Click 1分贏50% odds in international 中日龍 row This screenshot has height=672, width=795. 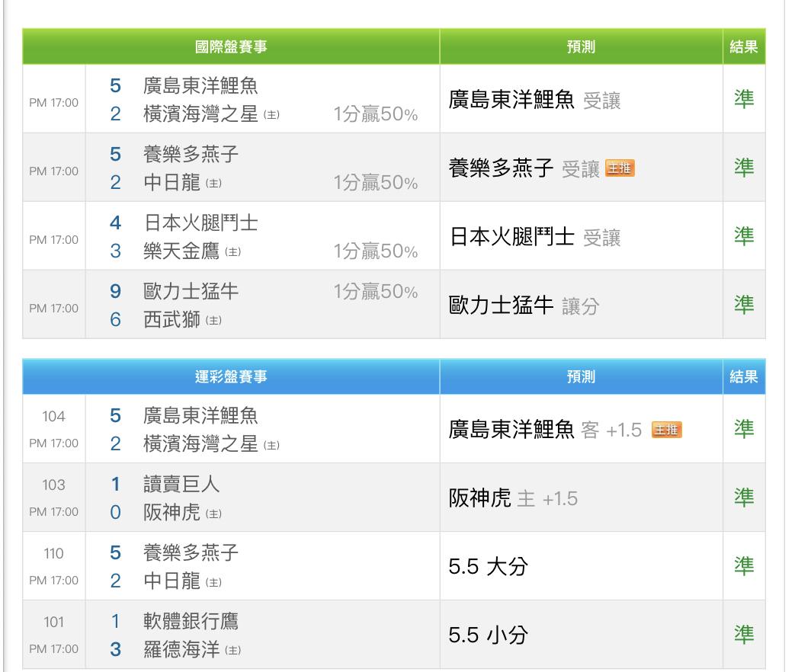pyautogui.click(x=376, y=182)
